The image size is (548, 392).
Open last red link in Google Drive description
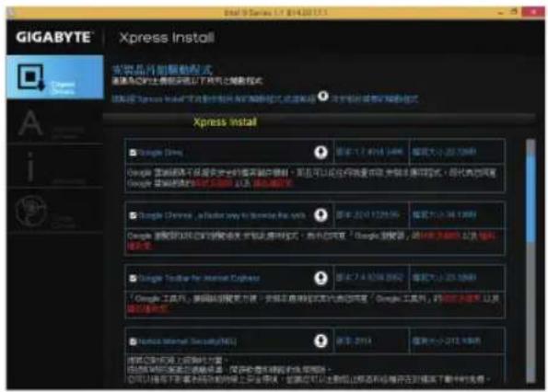(273, 183)
